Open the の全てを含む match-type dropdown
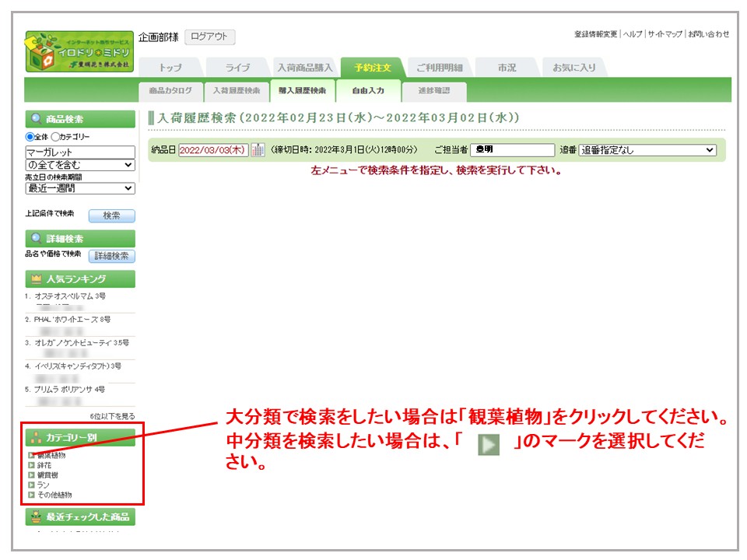The height and width of the screenshot is (560, 747). [x=80, y=165]
